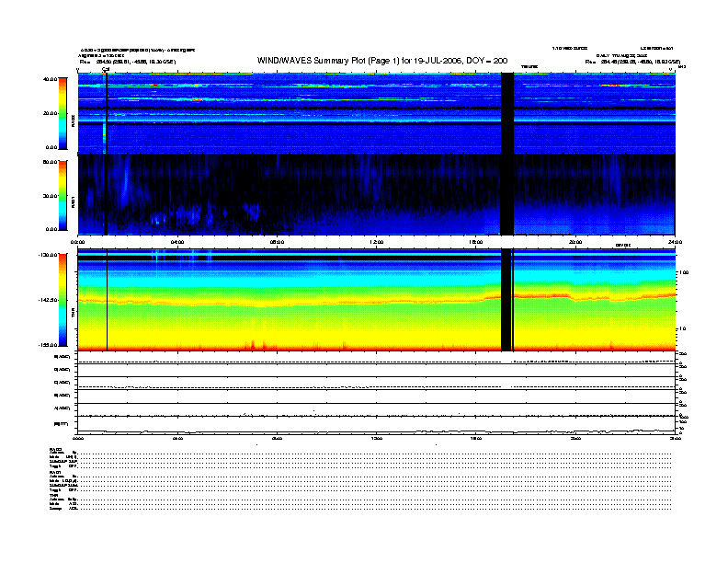
Task: Click the 24:00 time label under the RAD1 panel
Action: (x=675, y=242)
